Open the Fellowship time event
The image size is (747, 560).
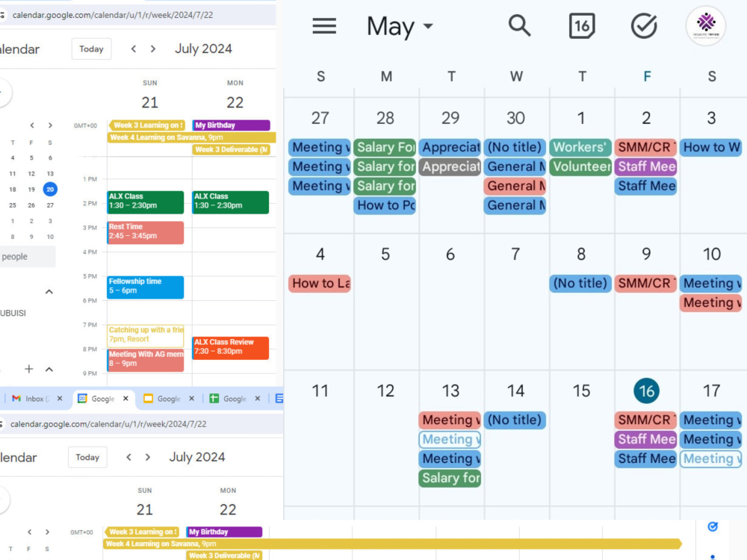146,287
